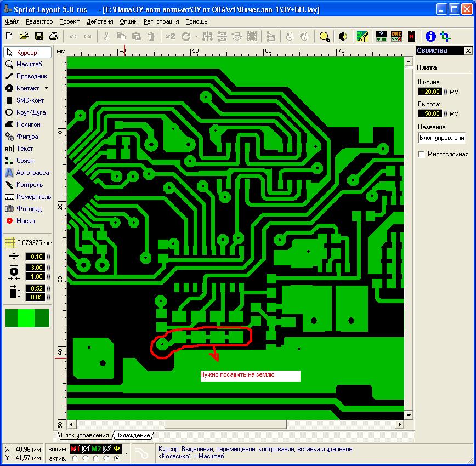
Task: Enable the Многослойная checkbox
Action: coord(422,154)
